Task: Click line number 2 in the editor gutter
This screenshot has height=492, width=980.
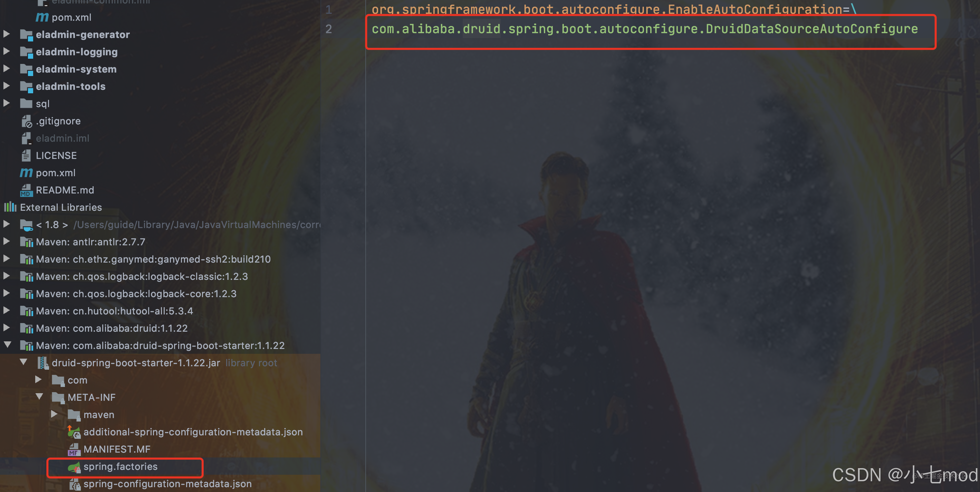Action: pyautogui.click(x=329, y=29)
